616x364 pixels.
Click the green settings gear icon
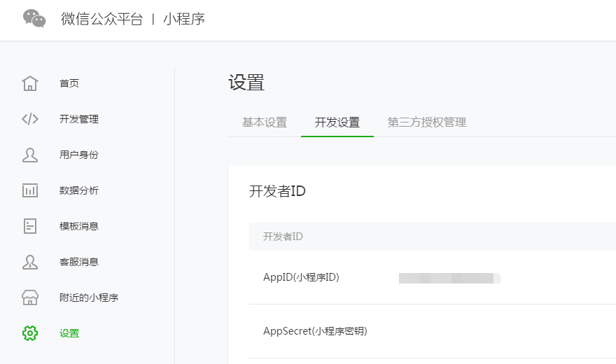tap(30, 333)
